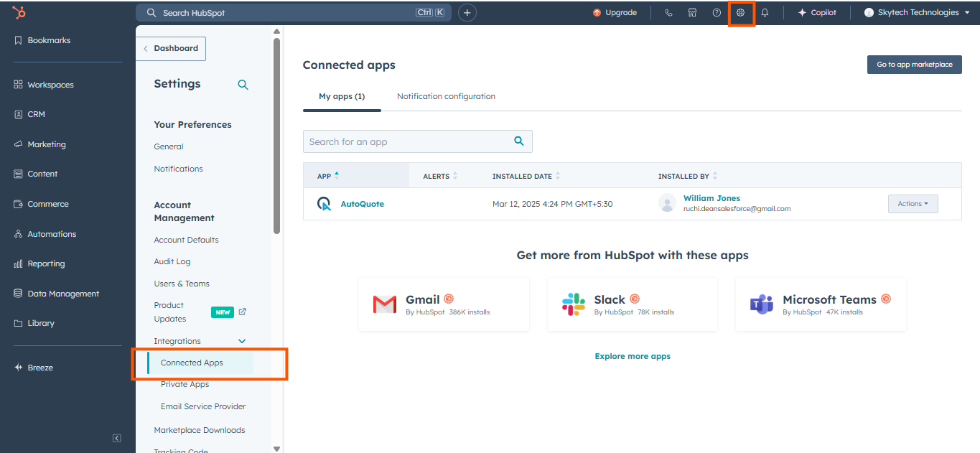
Task: Click the Search for an app field
Action: 409,141
